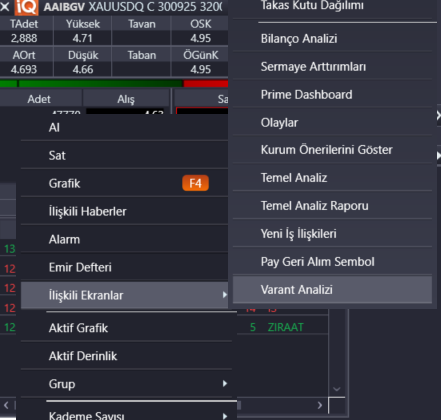Expand the İlişkili Ekranlar submenu arrow
This screenshot has width=441, height=420.
coord(225,295)
